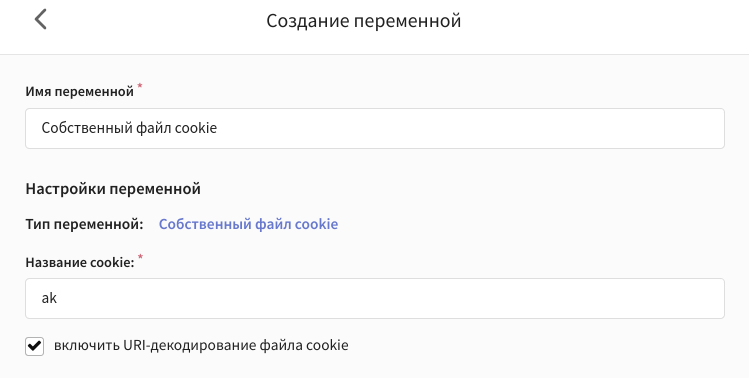Toggle the URI-decoding cookie checkbox

(x=34, y=346)
